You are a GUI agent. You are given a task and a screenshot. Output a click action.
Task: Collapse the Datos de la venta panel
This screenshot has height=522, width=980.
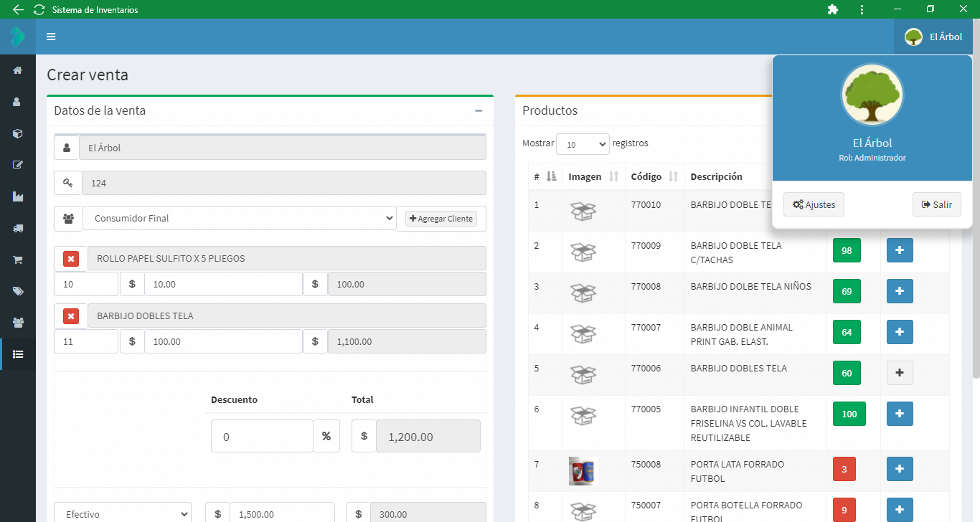click(x=479, y=111)
